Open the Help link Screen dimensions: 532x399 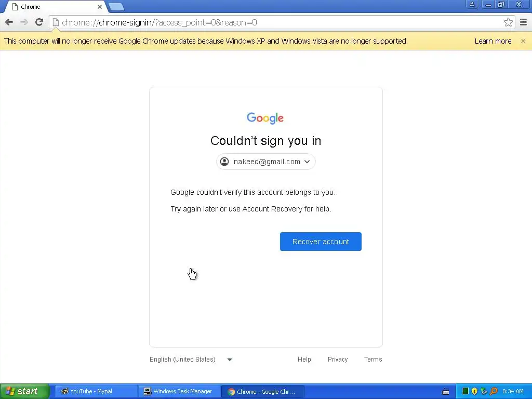click(x=304, y=360)
